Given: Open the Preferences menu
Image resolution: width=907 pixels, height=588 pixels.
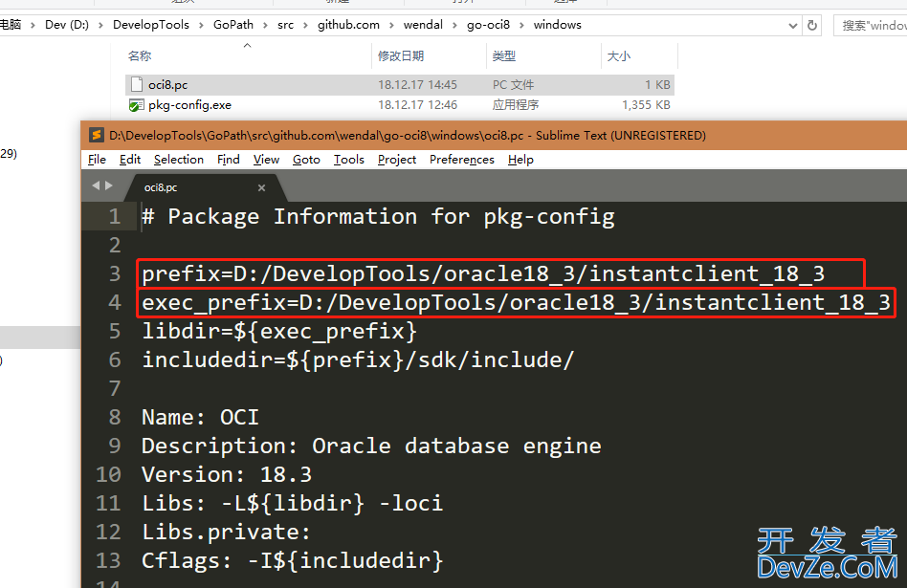Looking at the screenshot, I should click(461, 160).
